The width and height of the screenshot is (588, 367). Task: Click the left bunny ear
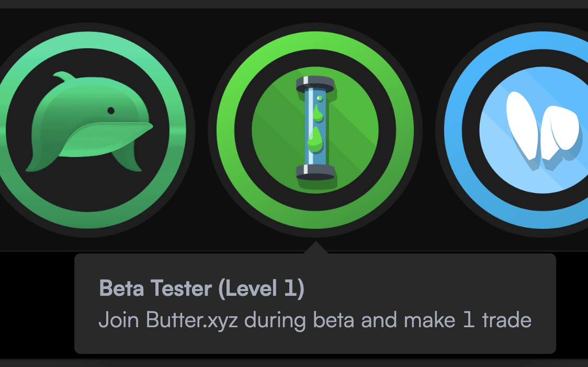[x=523, y=126]
